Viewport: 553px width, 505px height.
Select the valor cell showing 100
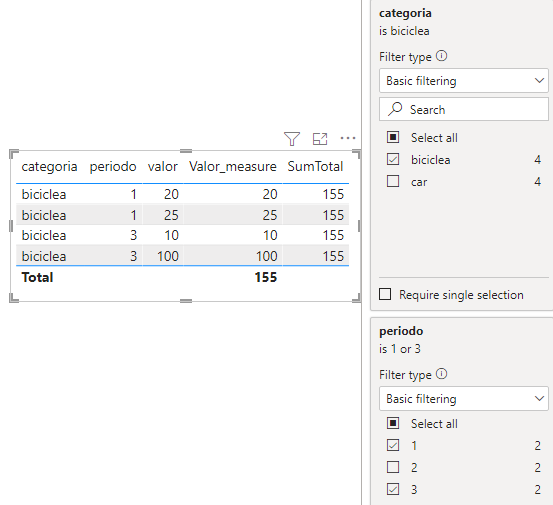click(168, 256)
